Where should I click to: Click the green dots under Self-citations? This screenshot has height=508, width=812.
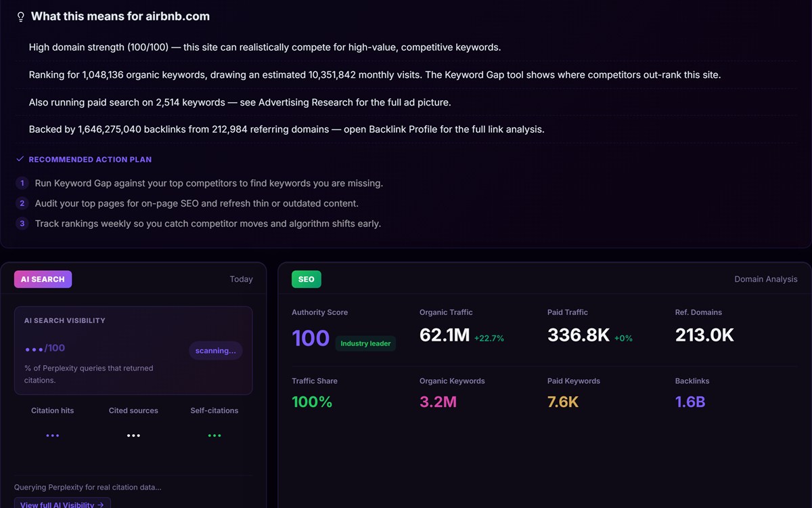(x=215, y=436)
